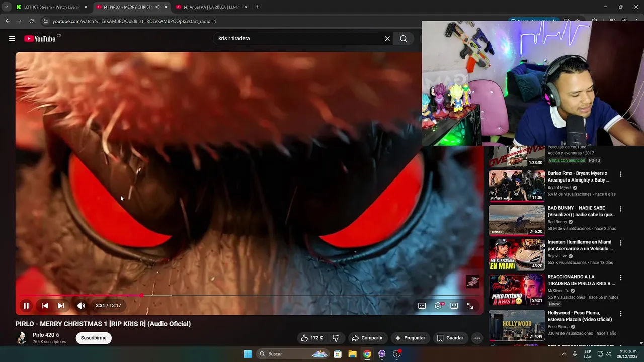The width and height of the screenshot is (644, 362).
Task: Open BAD BUNNY NADIE SABE video title
Action: [x=581, y=211]
